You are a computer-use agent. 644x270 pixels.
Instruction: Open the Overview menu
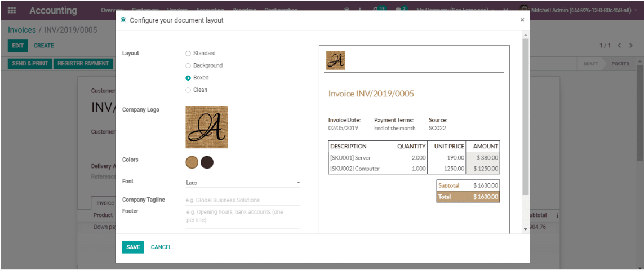coord(112,10)
